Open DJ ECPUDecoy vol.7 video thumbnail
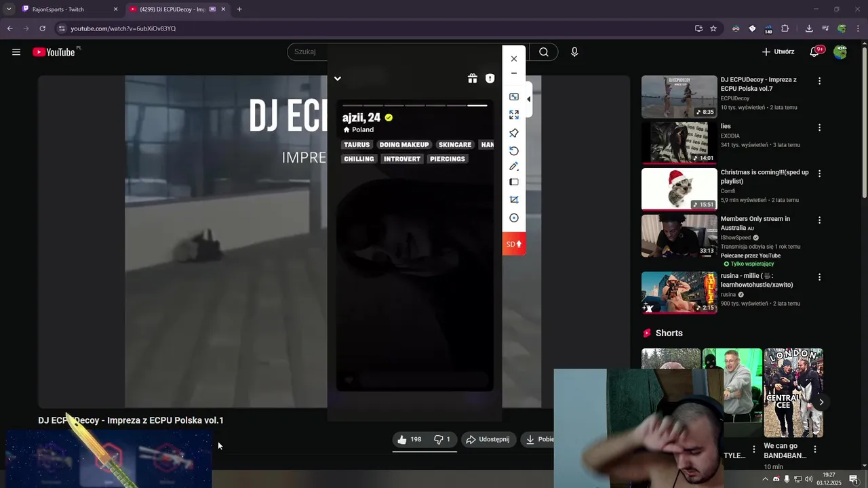This screenshot has height=488, width=868. (x=679, y=97)
